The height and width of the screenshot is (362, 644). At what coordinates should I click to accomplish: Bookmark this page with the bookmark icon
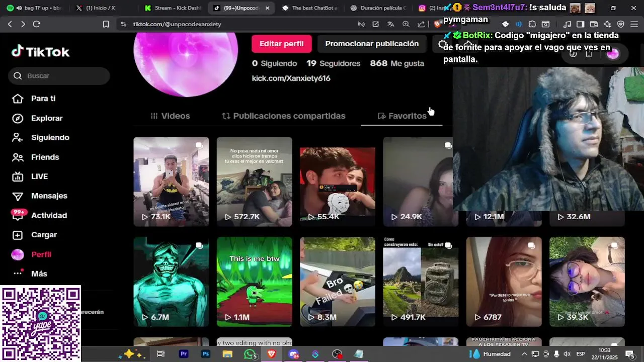[x=106, y=24]
